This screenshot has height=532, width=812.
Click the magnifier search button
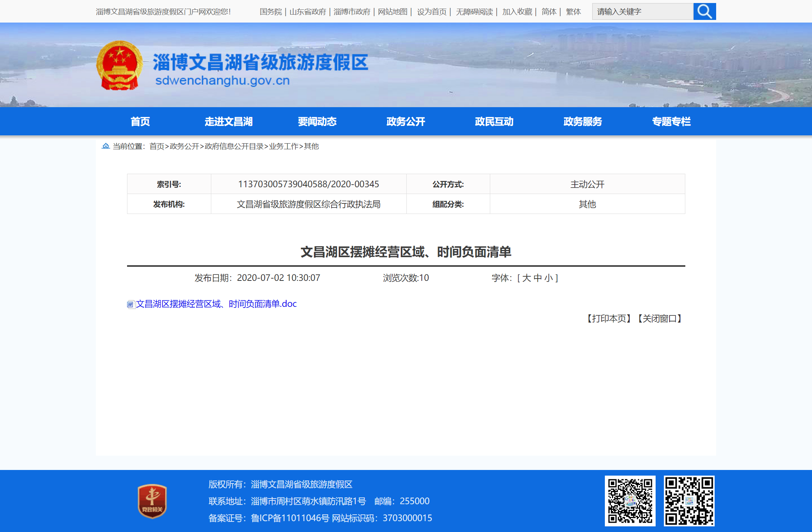click(x=704, y=12)
